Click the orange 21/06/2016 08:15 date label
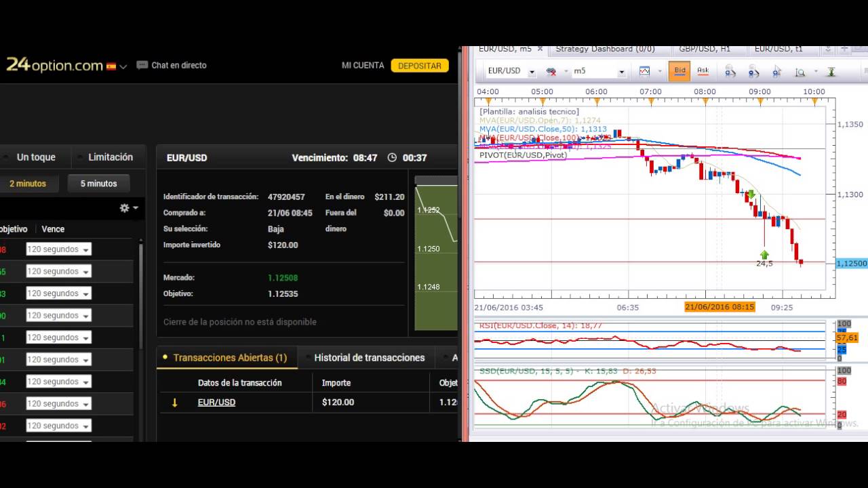The image size is (868, 488). pyautogui.click(x=719, y=307)
